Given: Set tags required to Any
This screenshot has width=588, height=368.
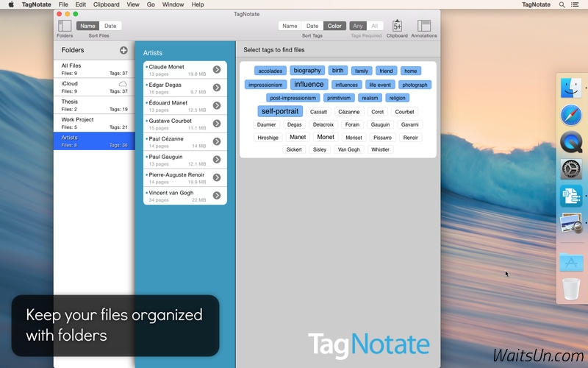Looking at the screenshot, I should [x=358, y=26].
